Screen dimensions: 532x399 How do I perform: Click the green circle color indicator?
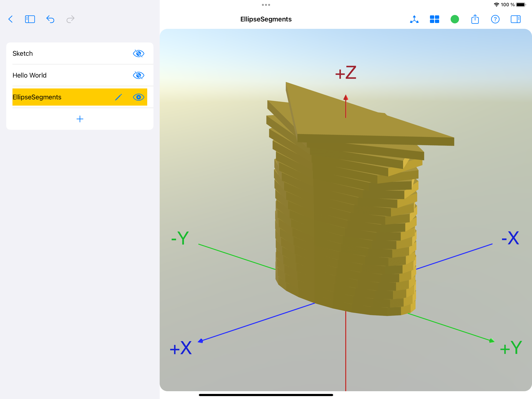pos(454,19)
